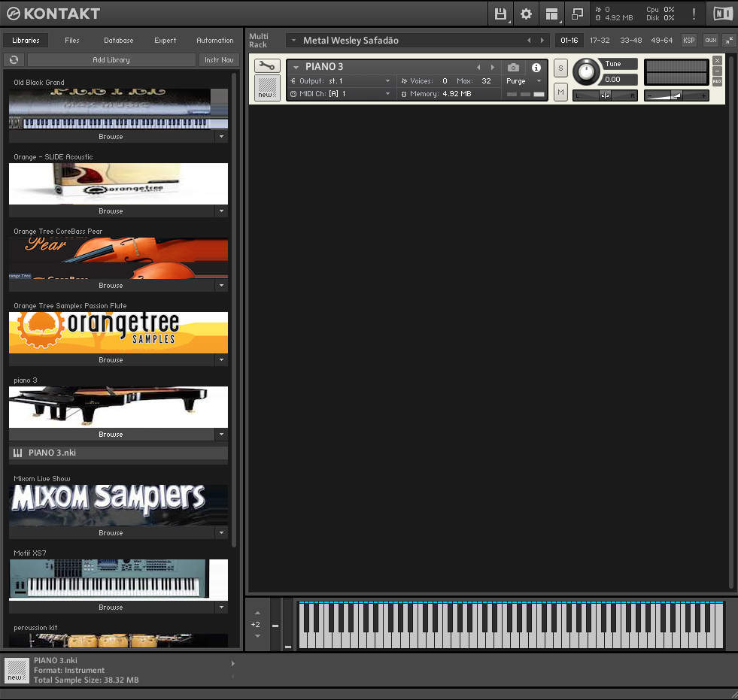This screenshot has height=700, width=738.
Task: Click piano keys icon beside PIANO 3.nki
Action: click(18, 453)
